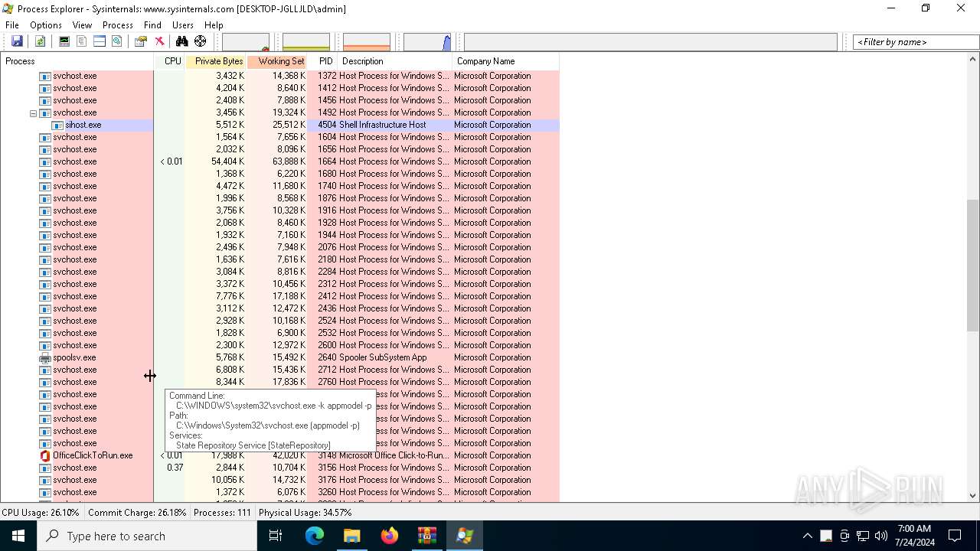Show the lower pane via toolbar icon

[x=100, y=41]
